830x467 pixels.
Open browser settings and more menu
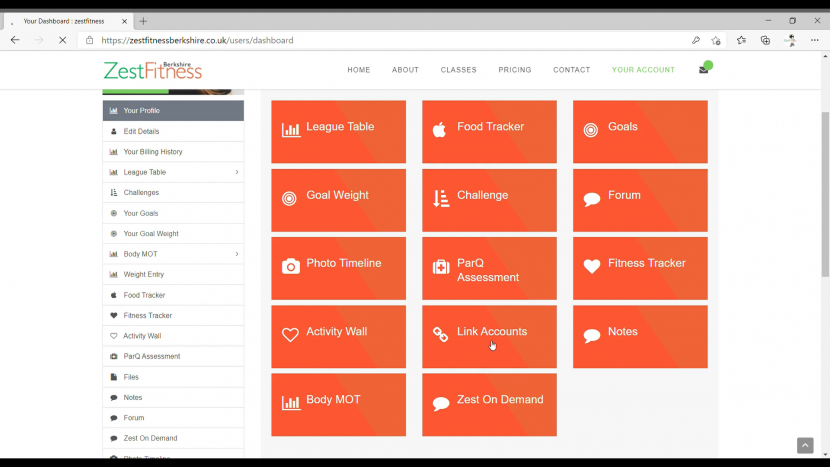point(815,40)
